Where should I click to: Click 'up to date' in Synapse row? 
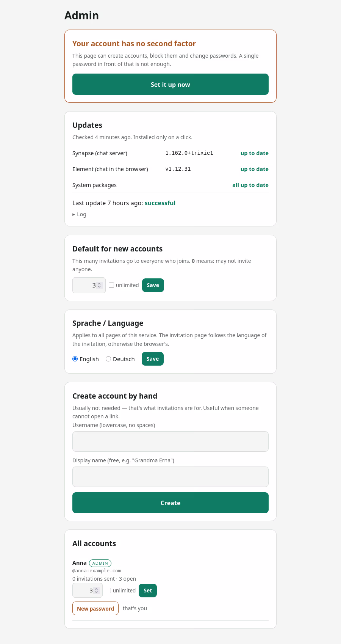click(255, 153)
